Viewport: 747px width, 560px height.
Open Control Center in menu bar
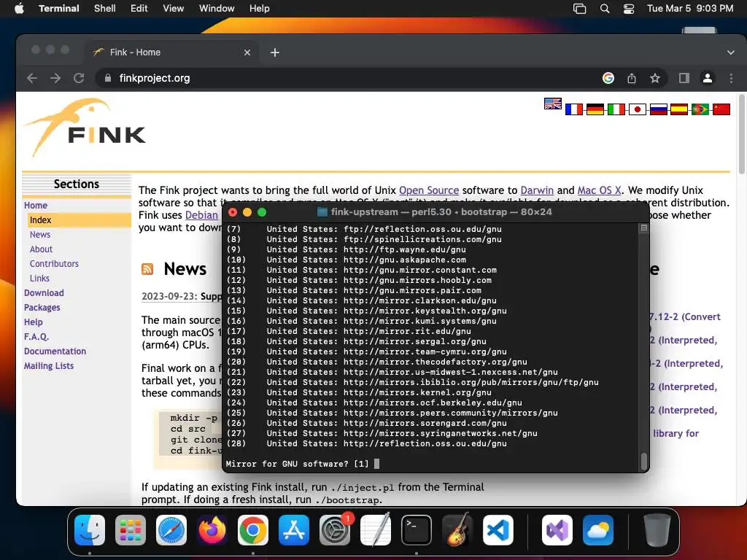(x=629, y=9)
